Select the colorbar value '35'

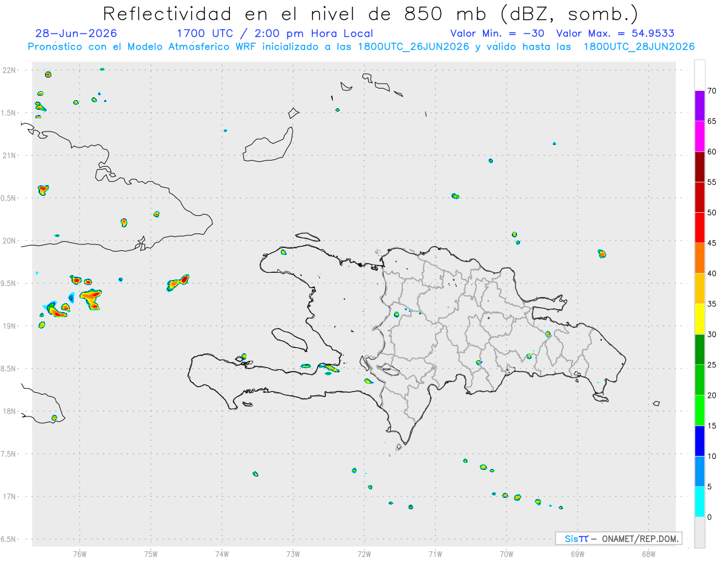click(x=712, y=304)
